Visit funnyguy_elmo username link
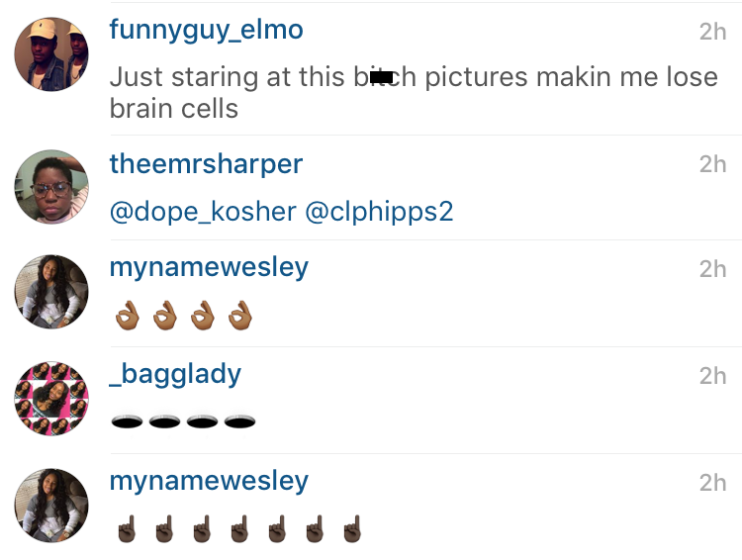 click(x=207, y=31)
